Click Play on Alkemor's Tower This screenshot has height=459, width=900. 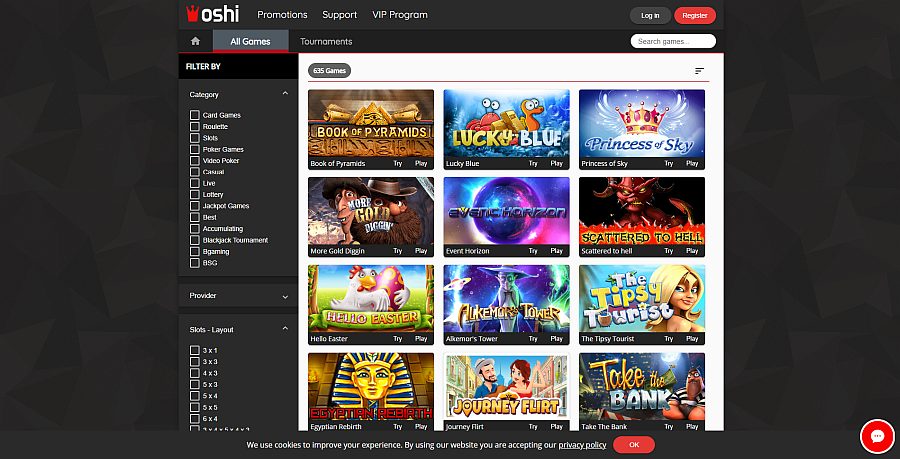557,339
